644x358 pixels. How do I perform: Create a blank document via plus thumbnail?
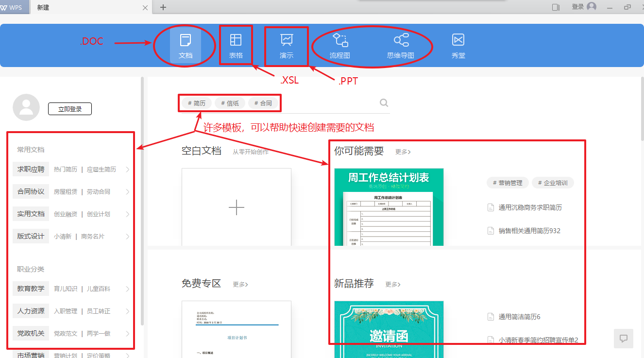pos(237,207)
